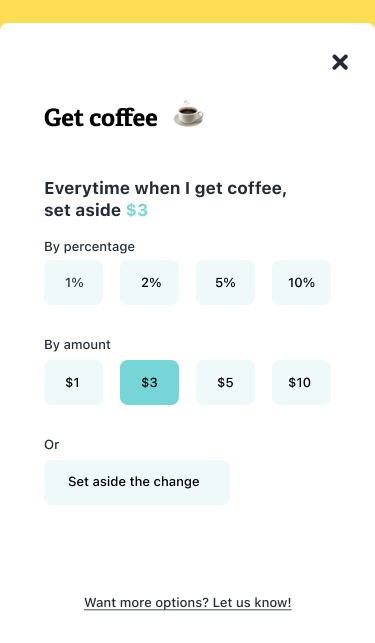Click the teal $3 in the sentence

pyautogui.click(x=137, y=210)
